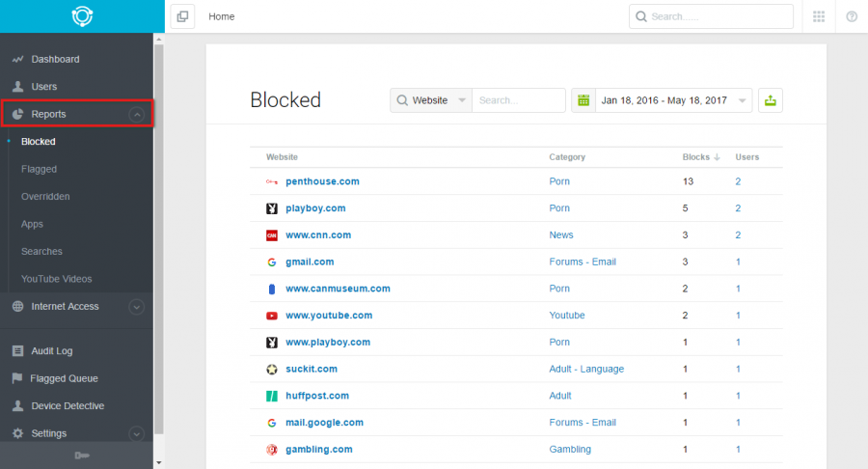Viewport: 868px width, 469px height.
Task: Focus the Blocked website search field
Action: tap(519, 100)
